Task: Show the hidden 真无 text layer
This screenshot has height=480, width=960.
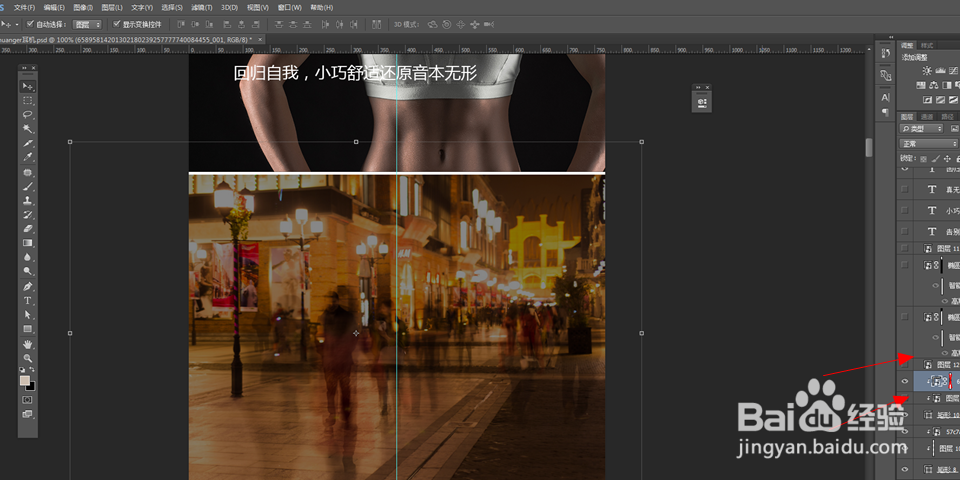Action: (905, 189)
